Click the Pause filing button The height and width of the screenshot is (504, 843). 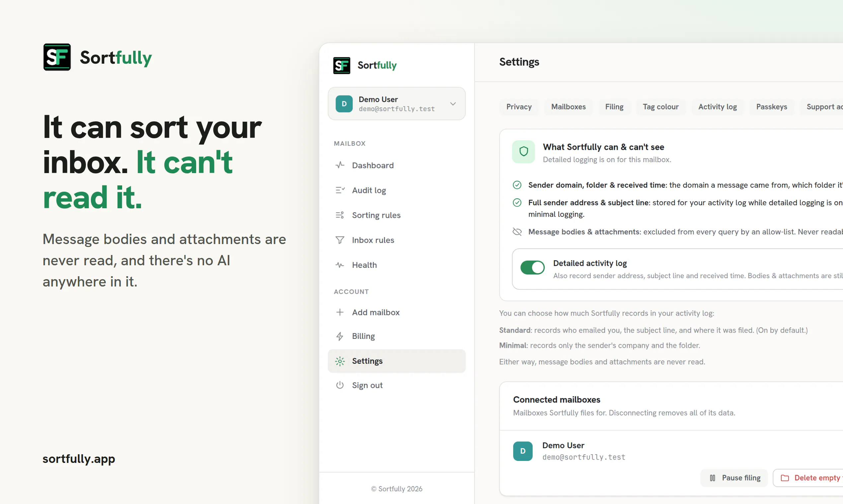(734, 478)
